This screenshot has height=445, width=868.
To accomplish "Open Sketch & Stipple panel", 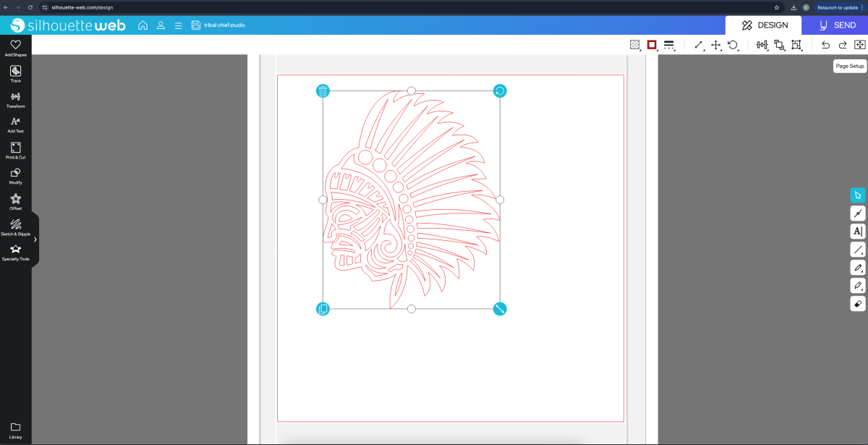I will click(16, 227).
